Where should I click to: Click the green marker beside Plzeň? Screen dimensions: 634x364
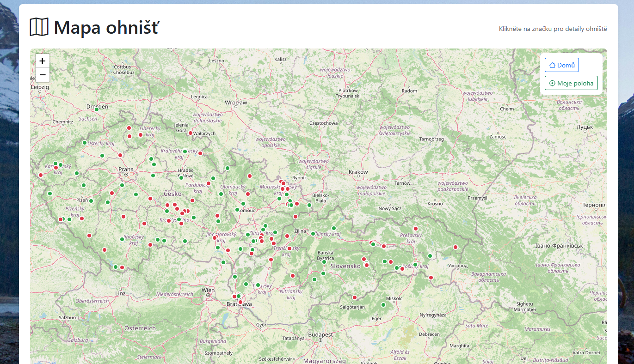pos(91,201)
